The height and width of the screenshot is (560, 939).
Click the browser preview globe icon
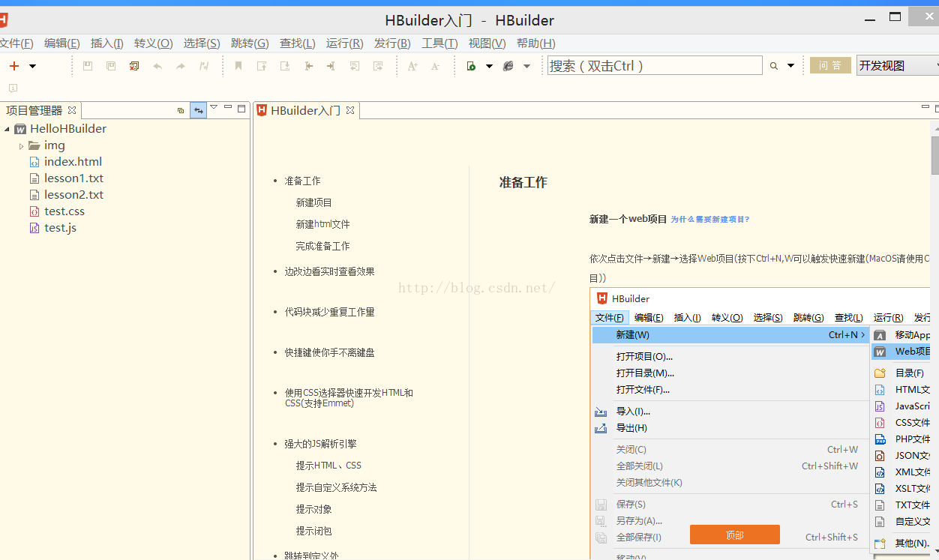pyautogui.click(x=508, y=66)
